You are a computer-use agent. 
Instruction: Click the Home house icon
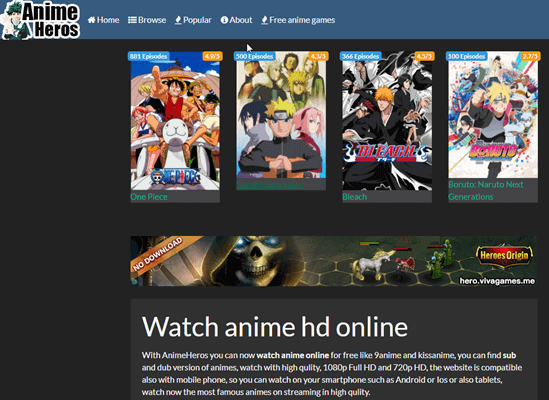click(91, 20)
